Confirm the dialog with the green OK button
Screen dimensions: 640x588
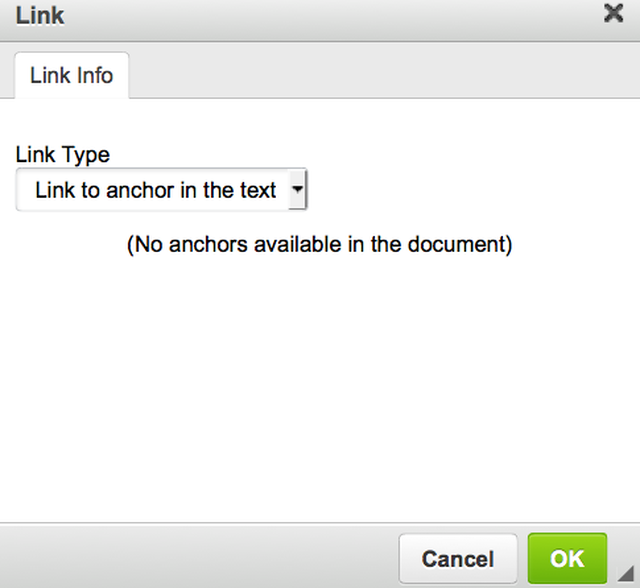coord(567,558)
